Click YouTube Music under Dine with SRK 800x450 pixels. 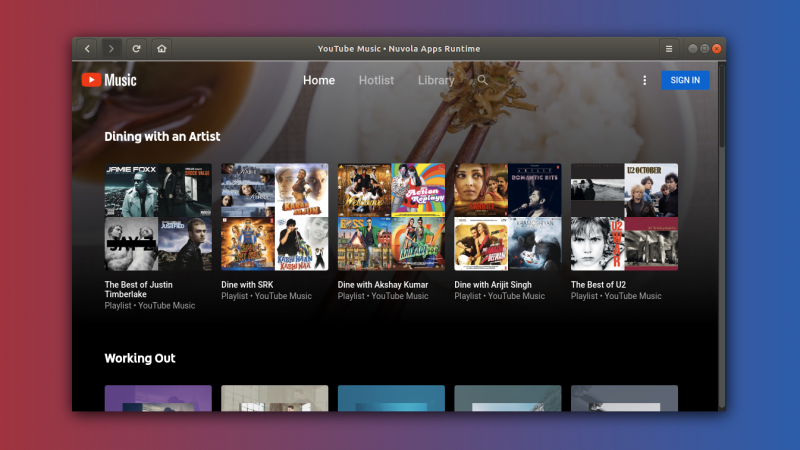283,296
